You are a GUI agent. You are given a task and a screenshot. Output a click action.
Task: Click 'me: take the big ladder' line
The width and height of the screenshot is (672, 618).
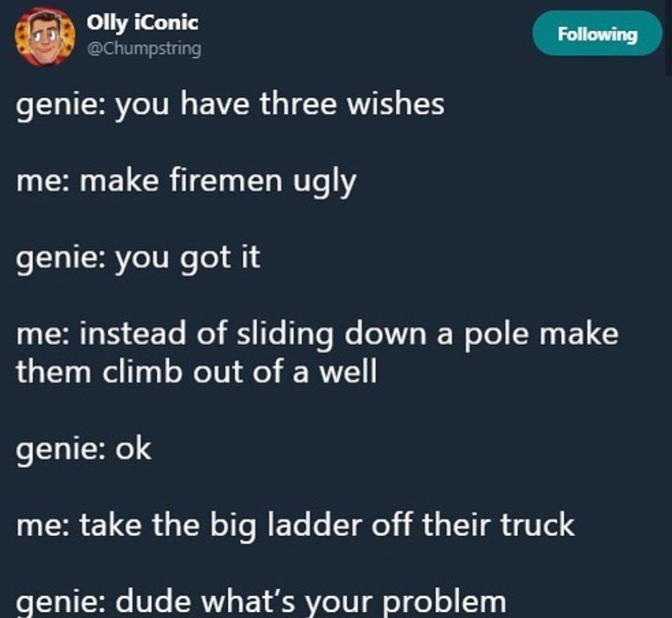pyautogui.click(x=296, y=525)
